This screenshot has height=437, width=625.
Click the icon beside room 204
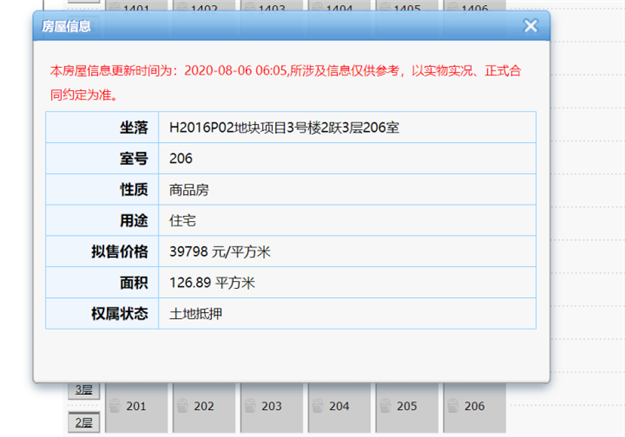click(x=318, y=406)
